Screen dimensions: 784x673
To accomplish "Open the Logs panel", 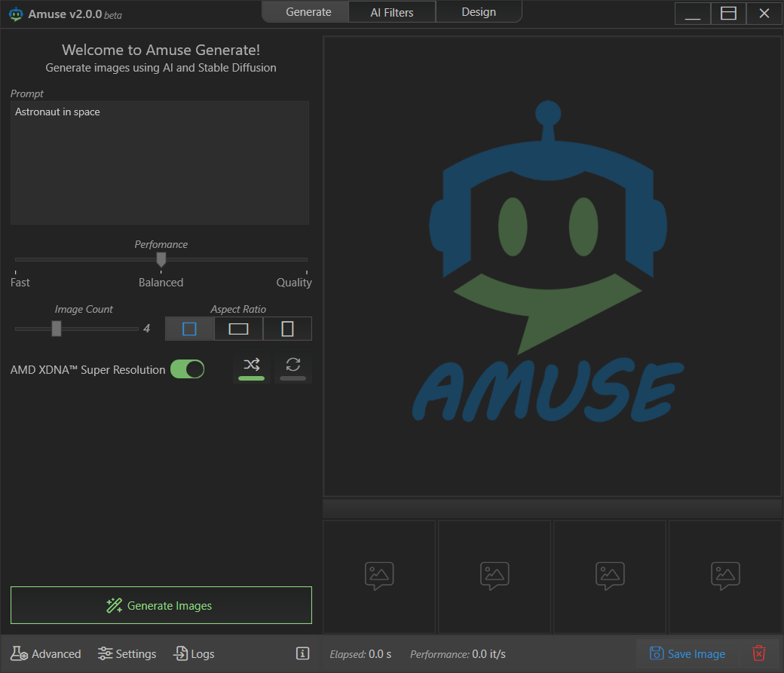I will click(x=194, y=653).
